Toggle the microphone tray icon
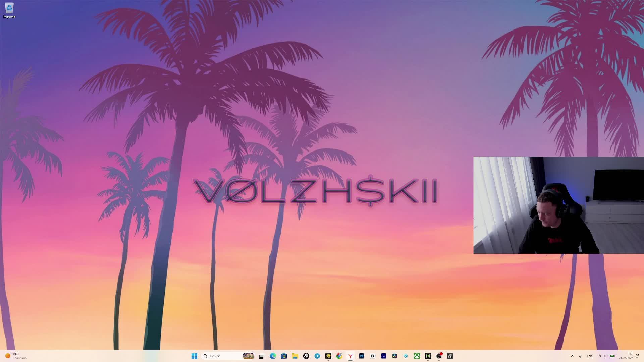This screenshot has height=362, width=644. 581,356
